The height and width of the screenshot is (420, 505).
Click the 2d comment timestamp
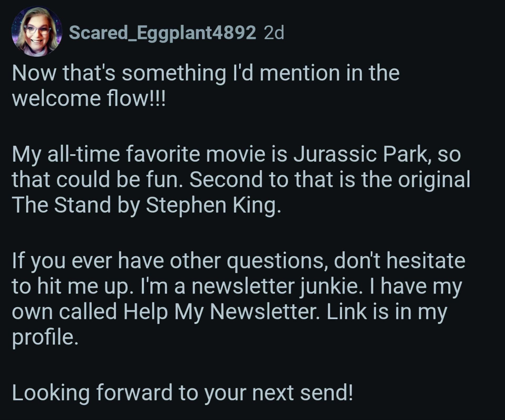point(274,33)
